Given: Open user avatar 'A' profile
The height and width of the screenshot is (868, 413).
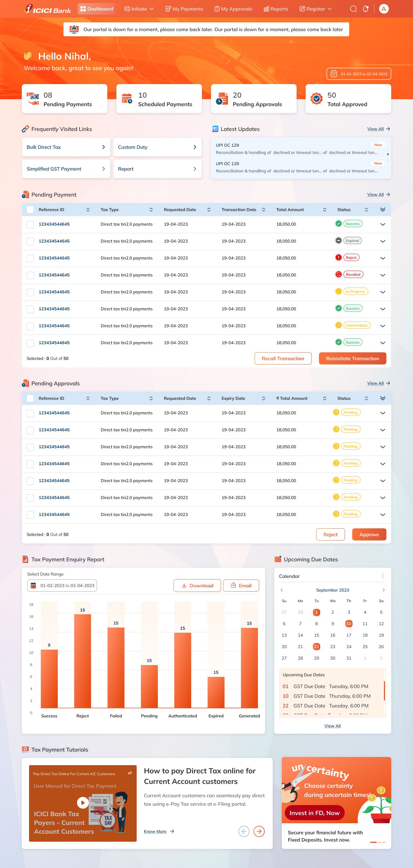Looking at the screenshot, I should 384,9.
